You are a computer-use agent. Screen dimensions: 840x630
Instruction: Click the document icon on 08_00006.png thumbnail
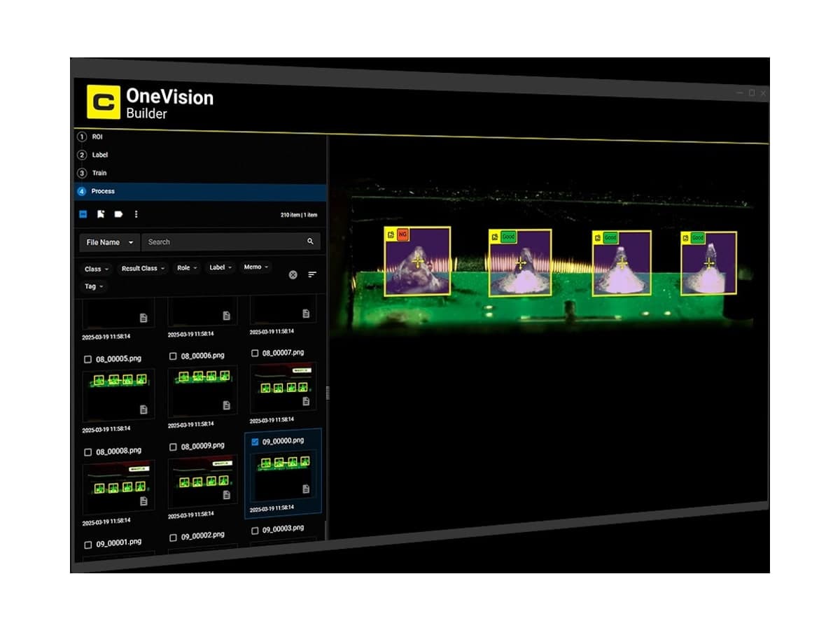[x=227, y=405]
